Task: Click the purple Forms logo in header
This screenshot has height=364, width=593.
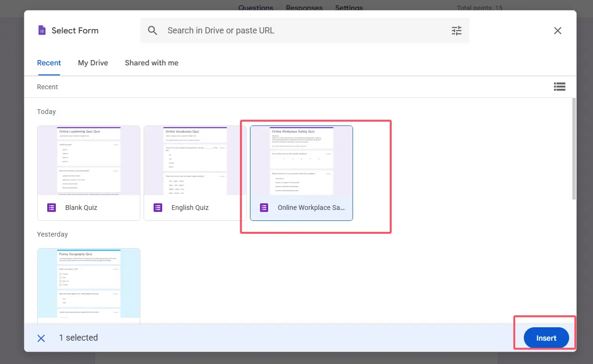Action: (42, 31)
